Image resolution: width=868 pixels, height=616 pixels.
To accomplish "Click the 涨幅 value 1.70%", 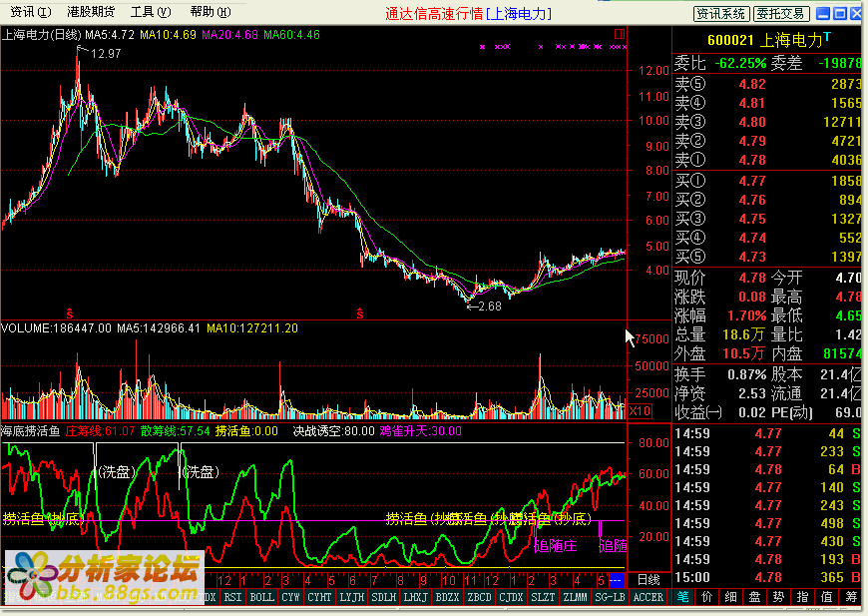I will point(746,315).
